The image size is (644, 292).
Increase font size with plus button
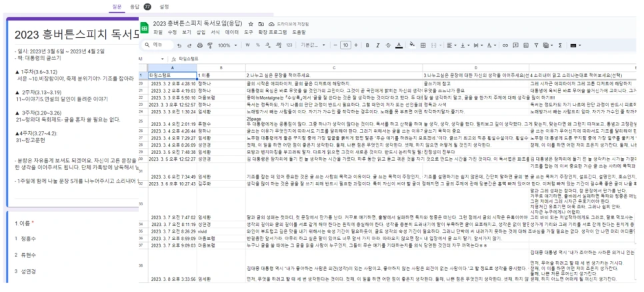point(356,45)
